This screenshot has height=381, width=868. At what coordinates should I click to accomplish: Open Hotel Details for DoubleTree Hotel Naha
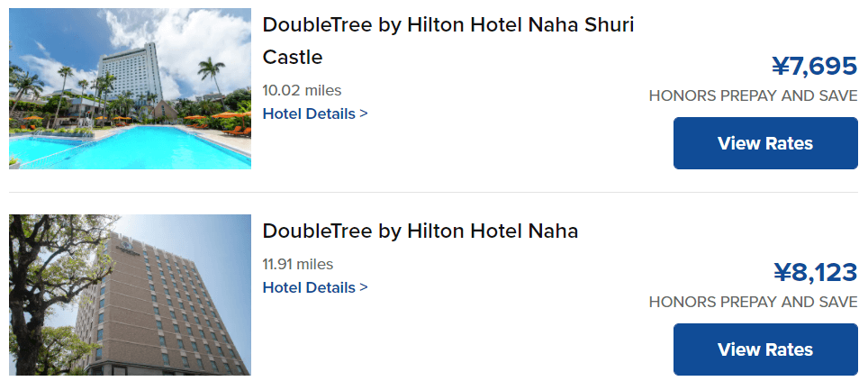pyautogui.click(x=309, y=287)
